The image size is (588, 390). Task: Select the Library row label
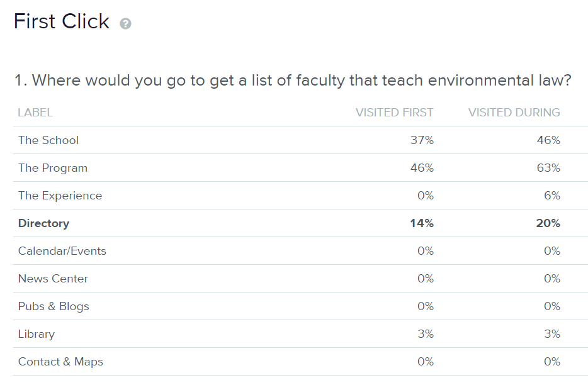click(37, 334)
